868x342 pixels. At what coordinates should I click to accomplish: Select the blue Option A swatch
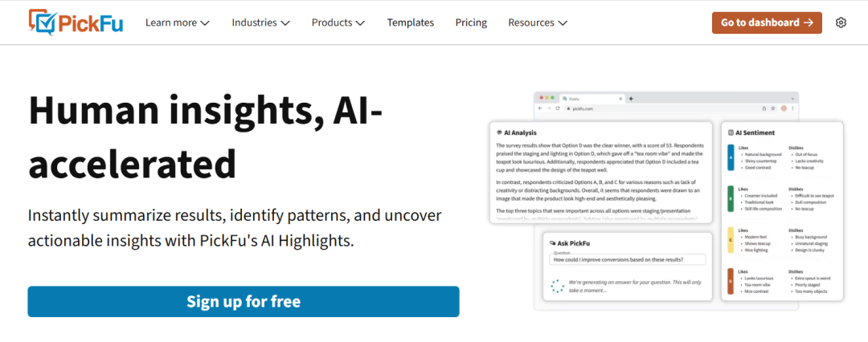[730, 158]
